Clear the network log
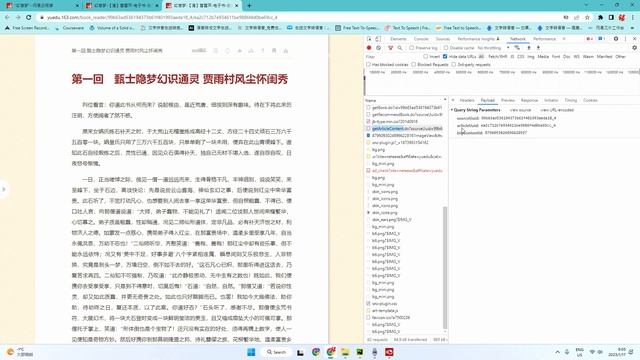 378,48
